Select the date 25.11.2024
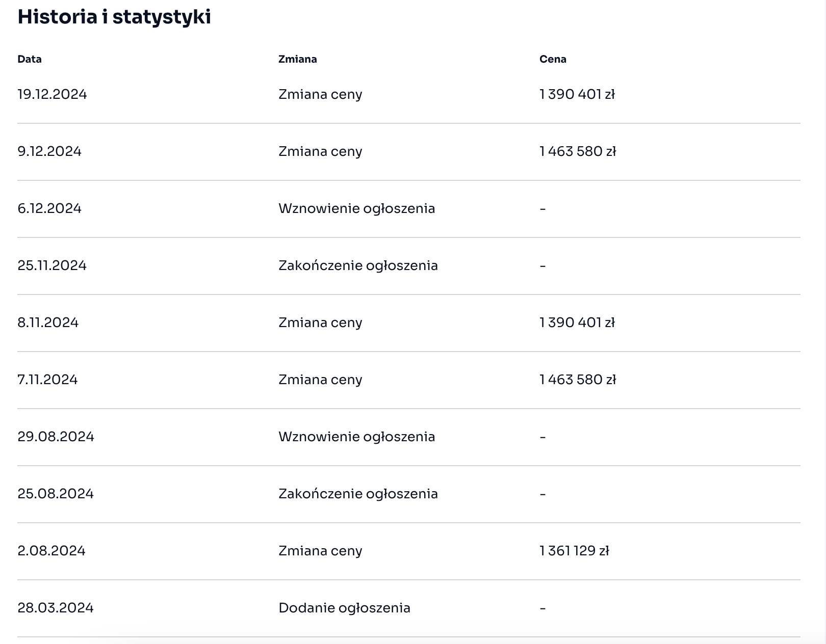This screenshot has height=644, width=826. pyautogui.click(x=52, y=265)
